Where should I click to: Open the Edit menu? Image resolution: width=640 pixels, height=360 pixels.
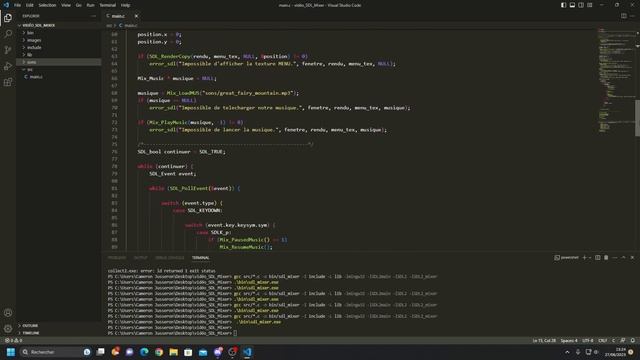coord(30,5)
